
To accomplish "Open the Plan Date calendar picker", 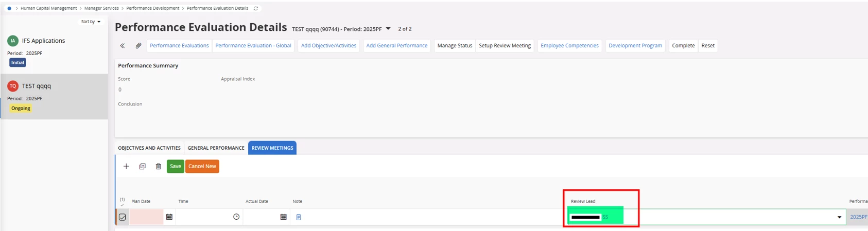I will click(169, 217).
